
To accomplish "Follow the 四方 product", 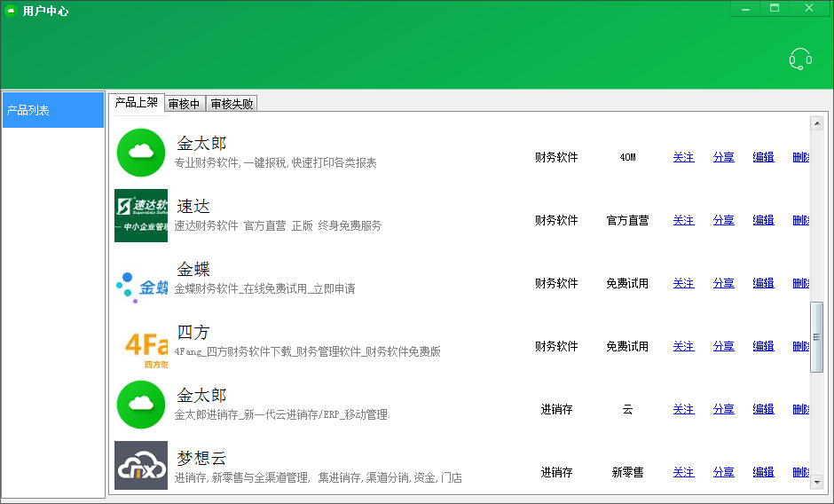I will [683, 346].
